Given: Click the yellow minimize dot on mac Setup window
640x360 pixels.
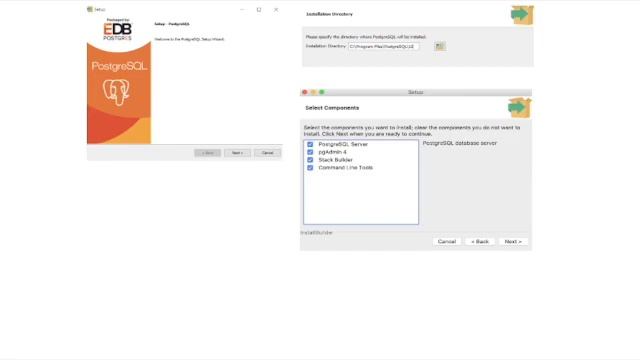Looking at the screenshot, I should 313,92.
